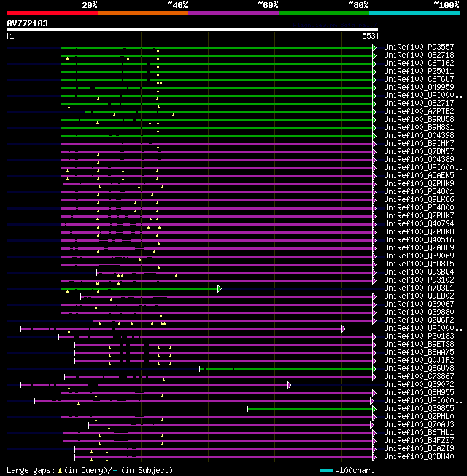Click the green Q8GUV8 alignment bar
The height and width of the screenshot is (476, 467).
pos(286,369)
